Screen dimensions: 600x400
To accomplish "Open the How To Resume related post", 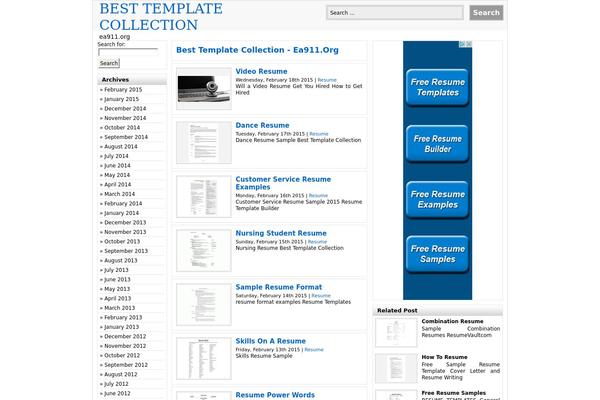I will point(444,357).
